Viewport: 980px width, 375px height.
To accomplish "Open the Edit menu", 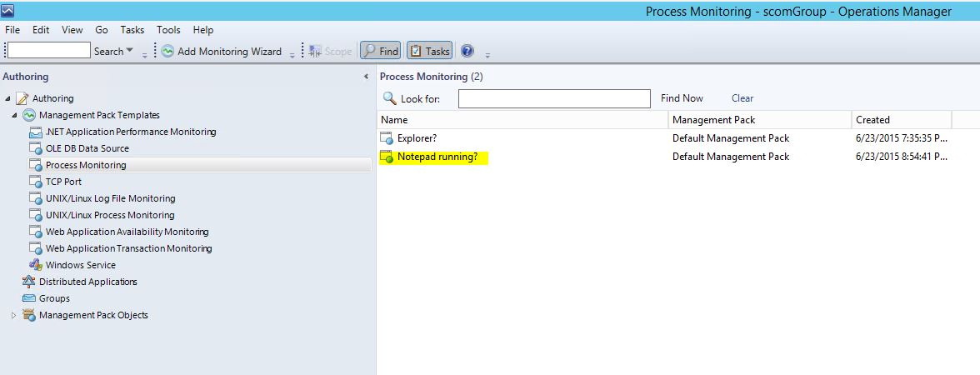I will pyautogui.click(x=41, y=30).
